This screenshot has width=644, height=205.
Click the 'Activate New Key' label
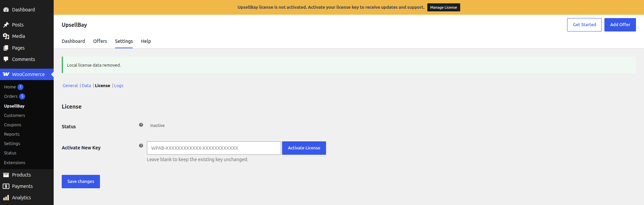(x=81, y=148)
